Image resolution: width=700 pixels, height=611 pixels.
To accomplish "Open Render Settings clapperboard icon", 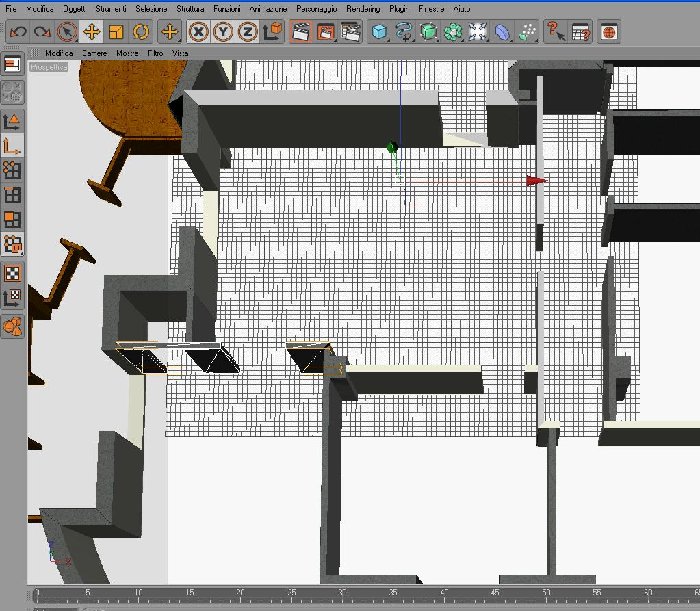I will click(351, 32).
